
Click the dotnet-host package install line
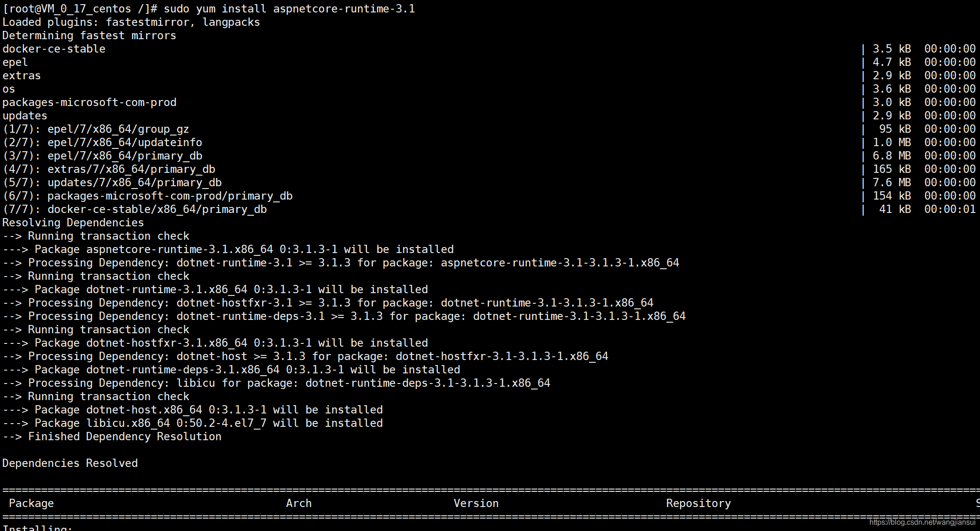(192, 410)
